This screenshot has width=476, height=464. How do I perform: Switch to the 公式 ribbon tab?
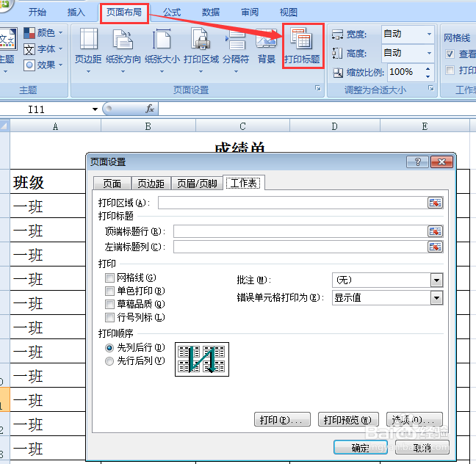point(172,12)
